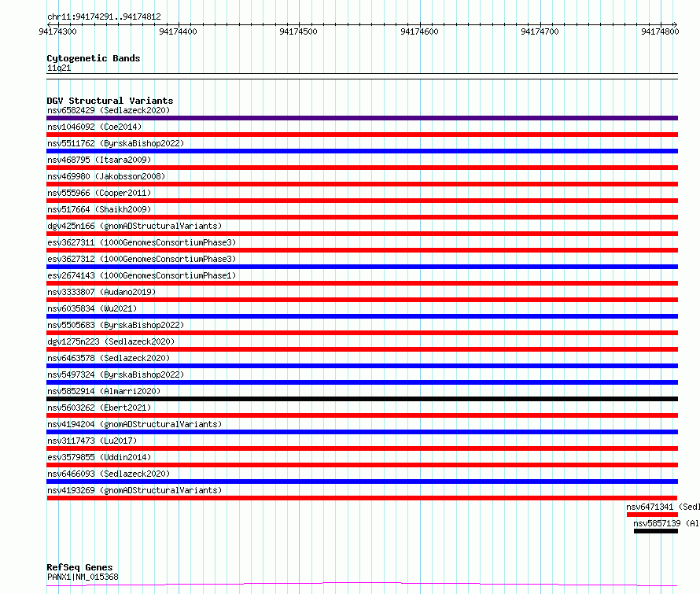Click the chr11:94174291..94174812 region label
This screenshot has width=700, height=594.
[104, 17]
